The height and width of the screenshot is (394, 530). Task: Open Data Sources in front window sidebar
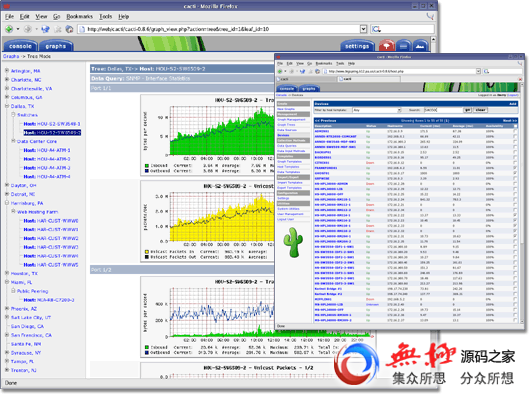click(287, 130)
